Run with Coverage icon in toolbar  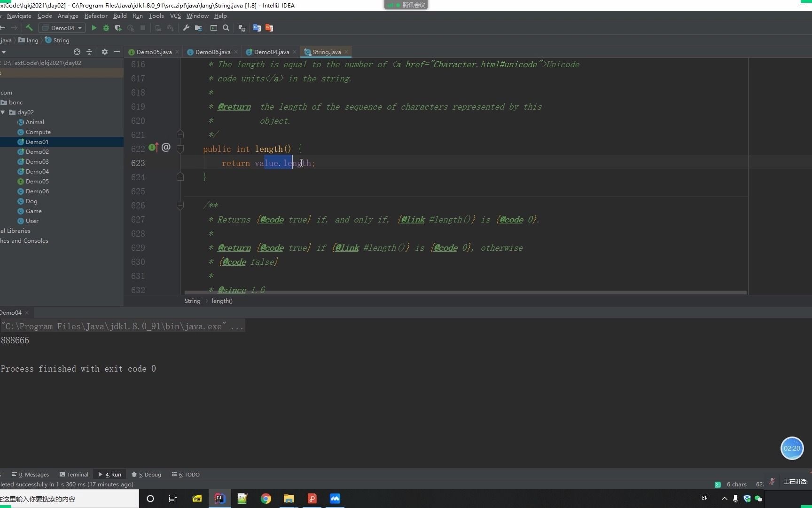pyautogui.click(x=118, y=28)
